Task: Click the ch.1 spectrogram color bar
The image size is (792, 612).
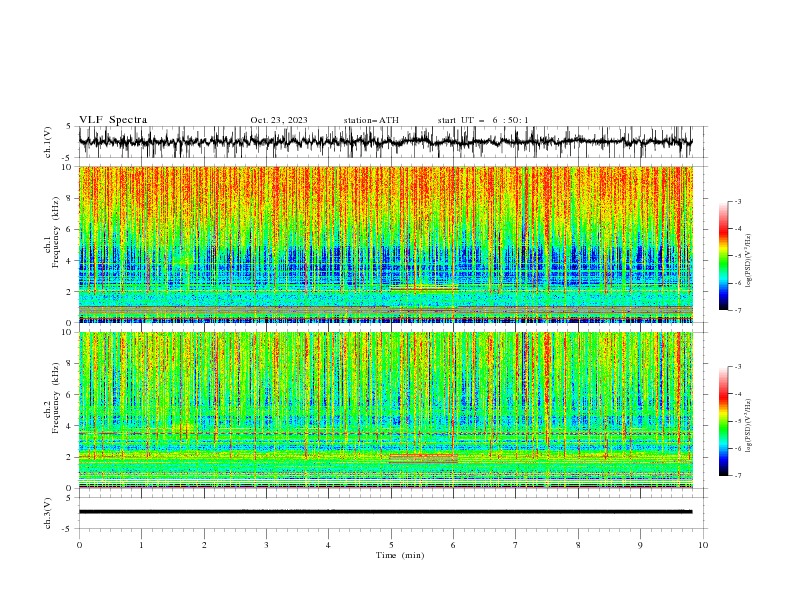Action: 723,256
